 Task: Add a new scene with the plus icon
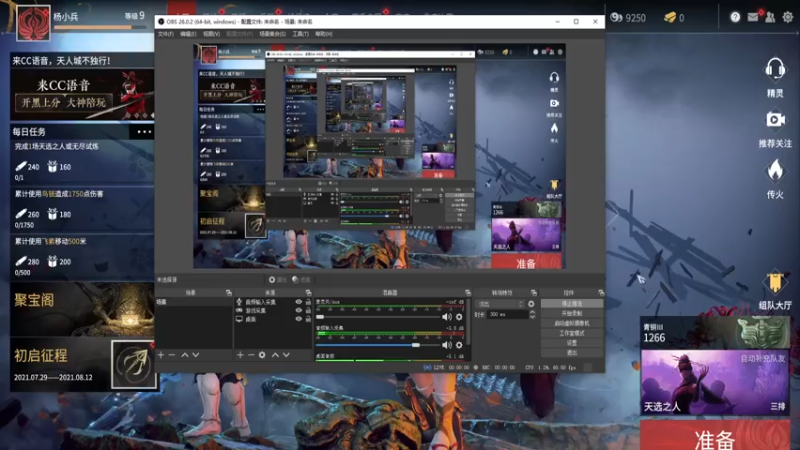click(x=161, y=355)
